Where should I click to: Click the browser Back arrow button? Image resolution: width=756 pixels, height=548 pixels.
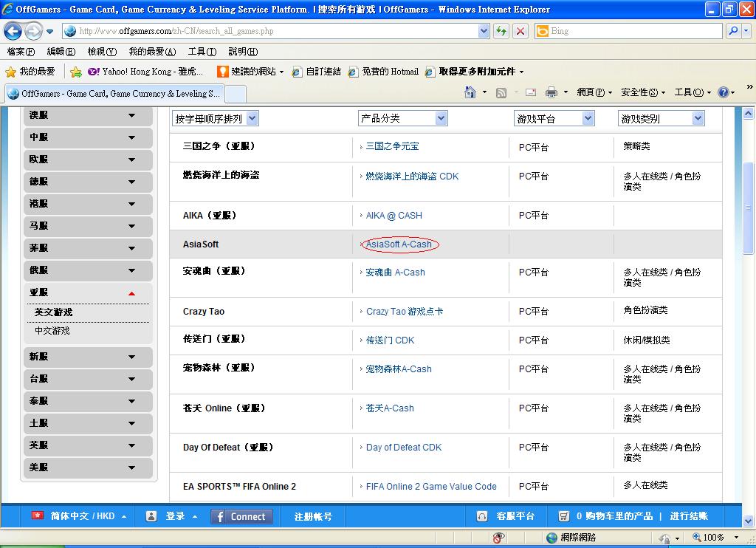point(13,31)
